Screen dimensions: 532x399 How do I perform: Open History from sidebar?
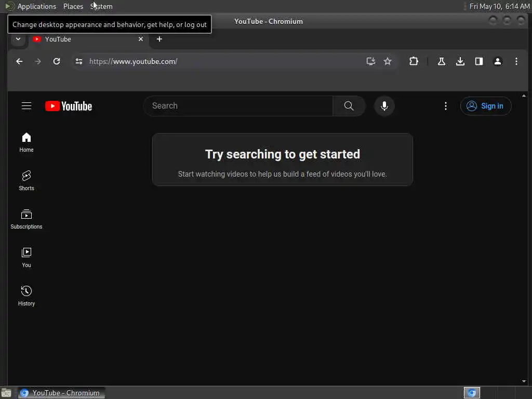pyautogui.click(x=26, y=296)
